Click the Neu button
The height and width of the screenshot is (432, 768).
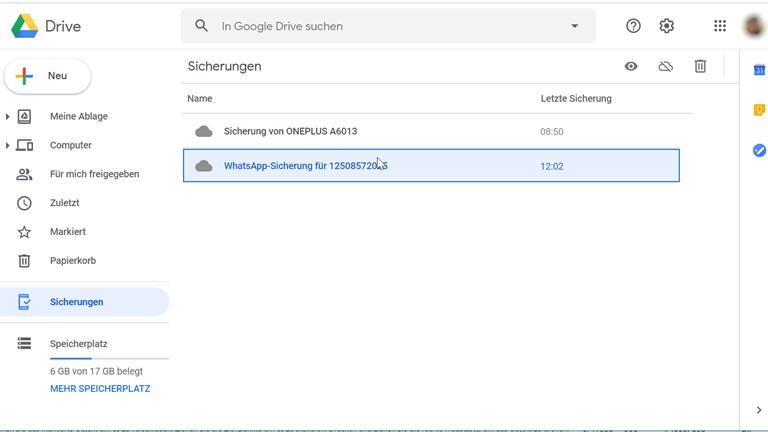(48, 76)
